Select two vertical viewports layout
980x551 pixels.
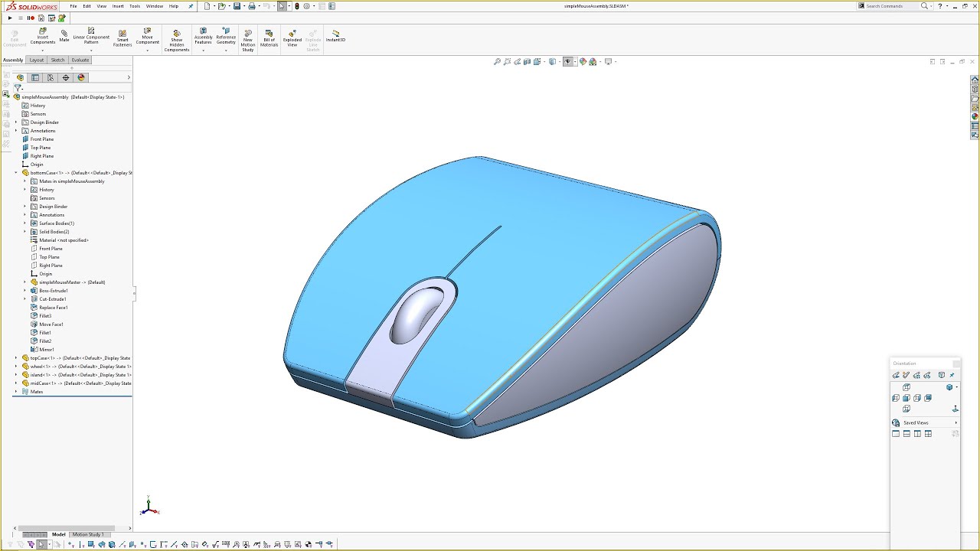917,434
